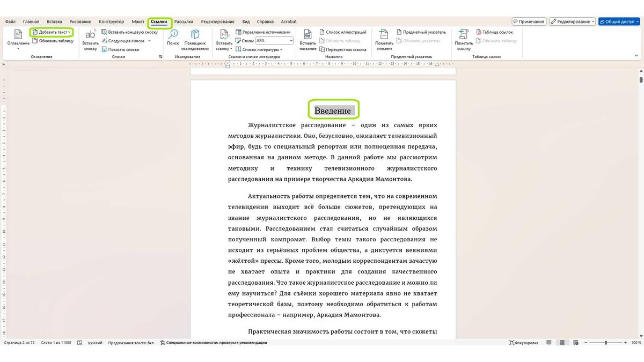Пометить элемент предметного указателя

click(384, 40)
